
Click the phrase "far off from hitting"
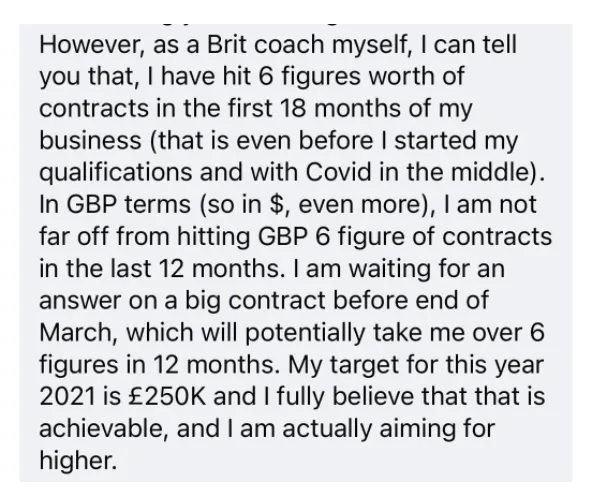(x=144, y=236)
